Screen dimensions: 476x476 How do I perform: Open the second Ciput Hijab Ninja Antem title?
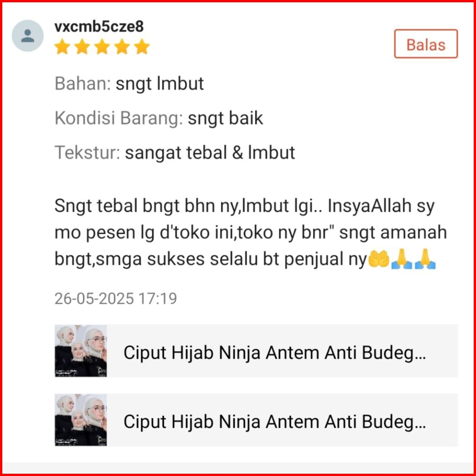coord(275,422)
